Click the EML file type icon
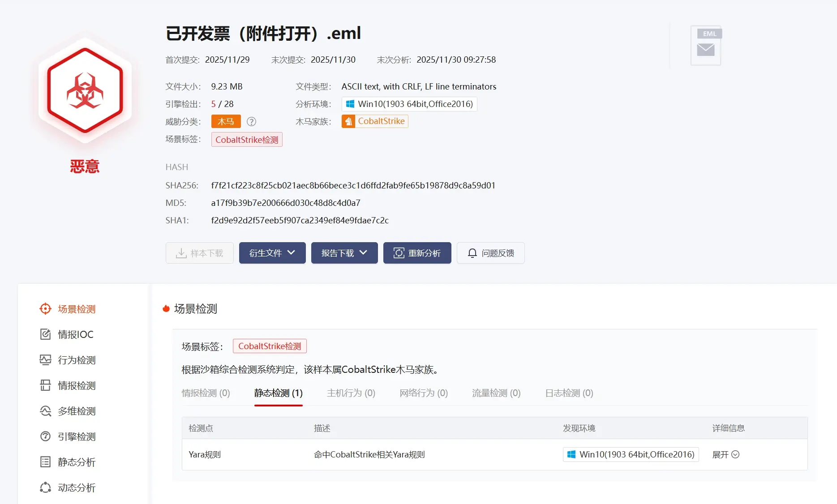The width and height of the screenshot is (837, 504). pyautogui.click(x=706, y=46)
